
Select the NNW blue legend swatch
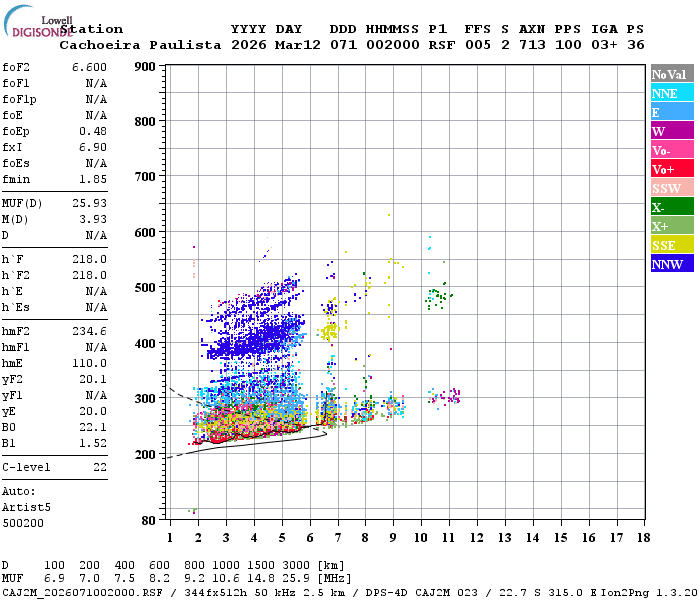pyautogui.click(x=672, y=263)
